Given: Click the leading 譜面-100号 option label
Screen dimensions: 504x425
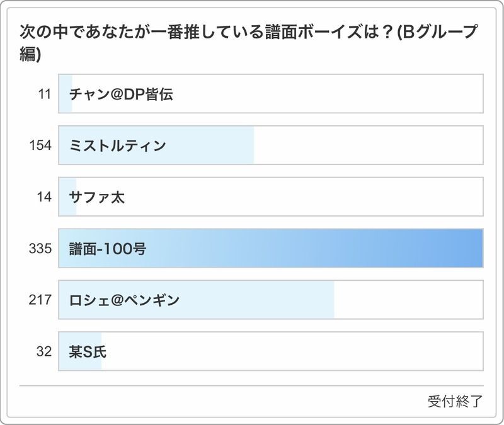Looking at the screenshot, I should click(x=108, y=248).
